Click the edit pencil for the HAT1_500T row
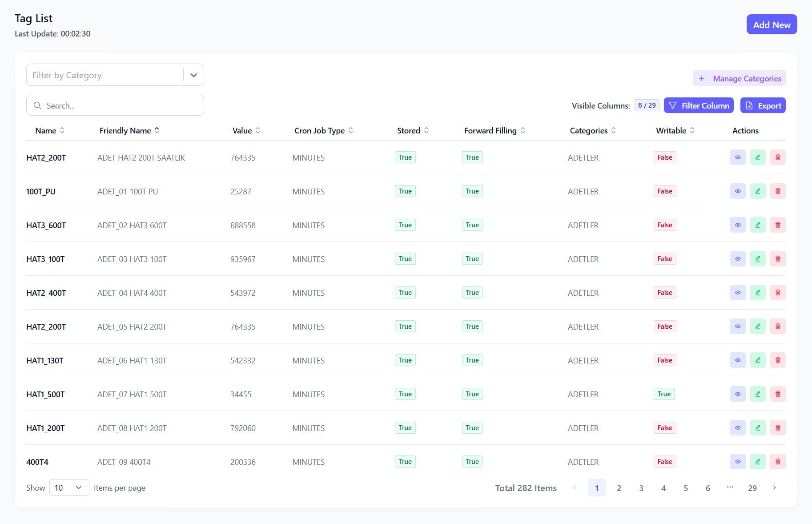812x524 pixels. click(x=758, y=394)
